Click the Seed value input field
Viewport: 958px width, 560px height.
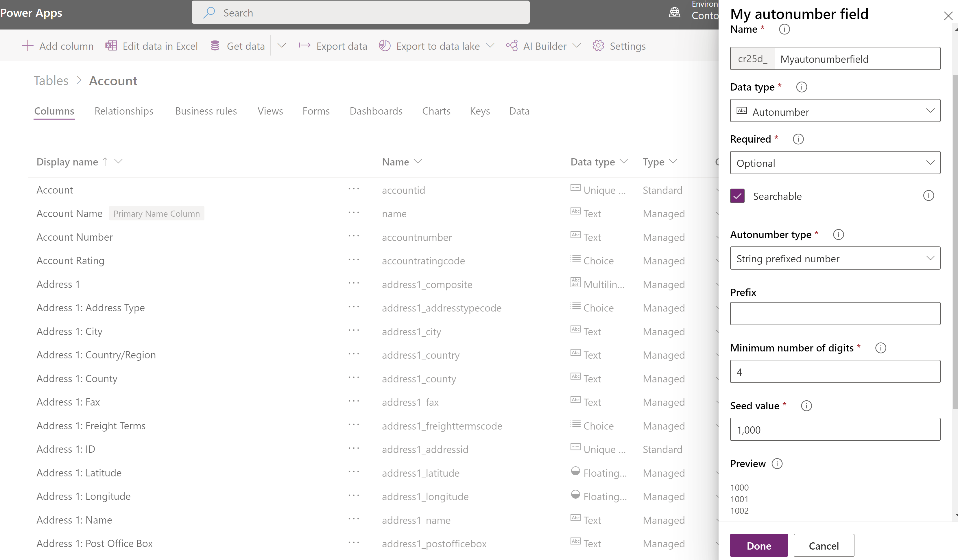[x=835, y=429]
